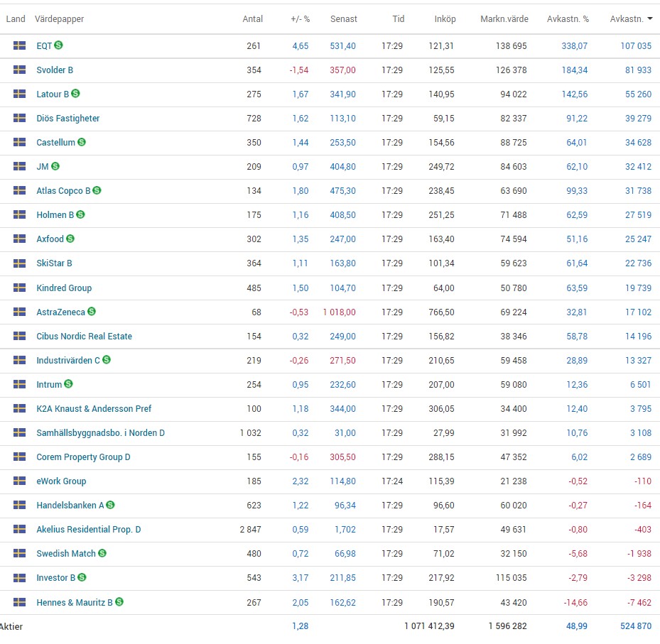Click the green icon beside Hennes & Mauritz B
This screenshot has height=644, width=660.
coord(119,602)
